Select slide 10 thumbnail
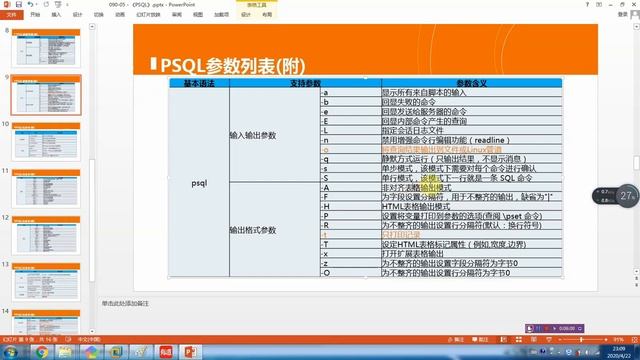This screenshot has height=360, width=640. tap(46, 142)
